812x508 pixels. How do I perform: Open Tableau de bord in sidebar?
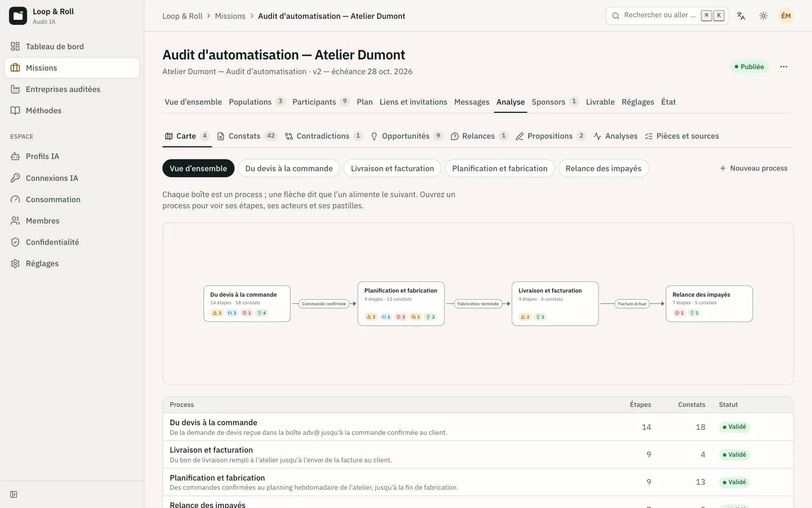tap(72, 46)
